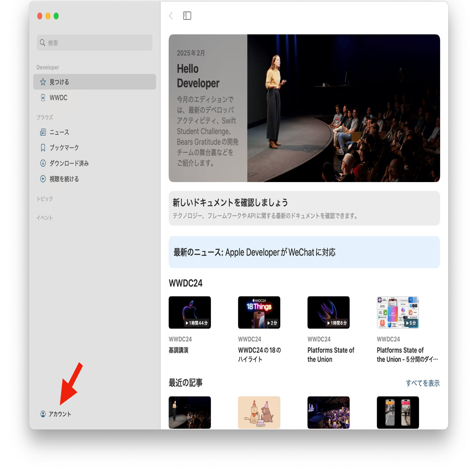Play the 18 Things highlights thumbnail

[x=259, y=313]
